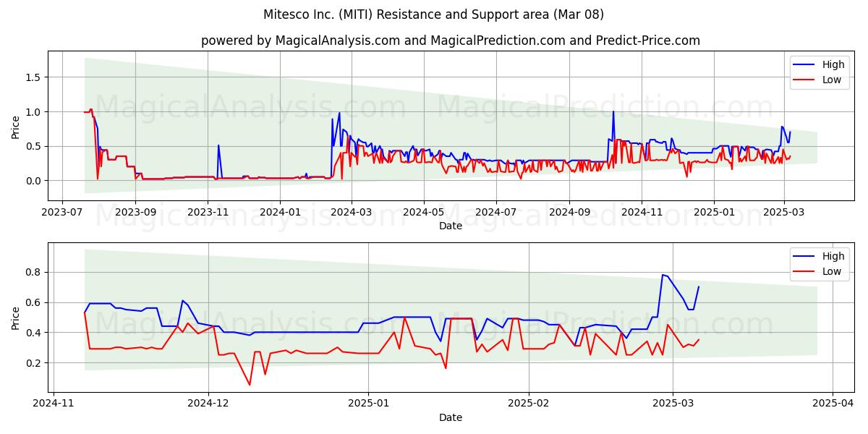Click the '2025-01' tick label on top chart

pos(714,212)
